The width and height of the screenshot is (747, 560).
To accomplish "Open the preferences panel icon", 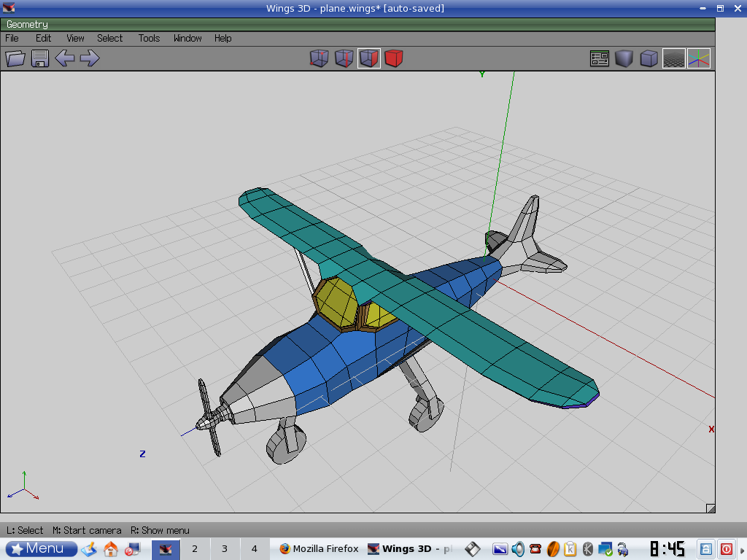I will coord(600,58).
